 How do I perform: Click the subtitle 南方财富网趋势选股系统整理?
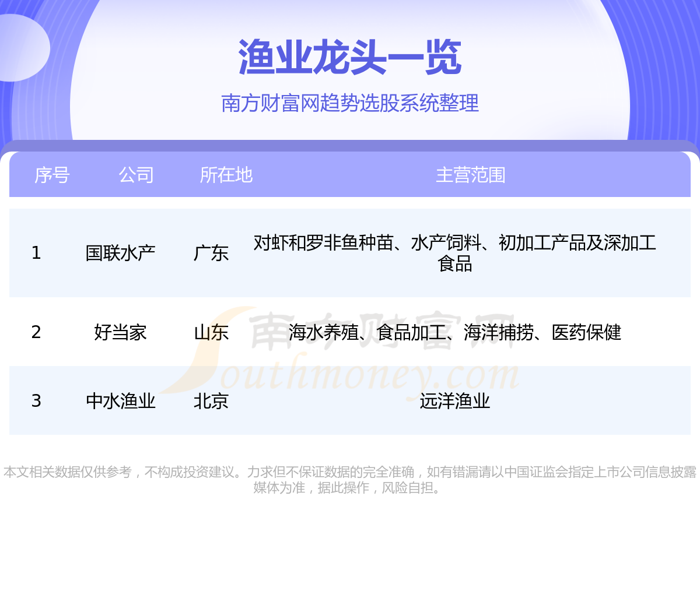350,103
